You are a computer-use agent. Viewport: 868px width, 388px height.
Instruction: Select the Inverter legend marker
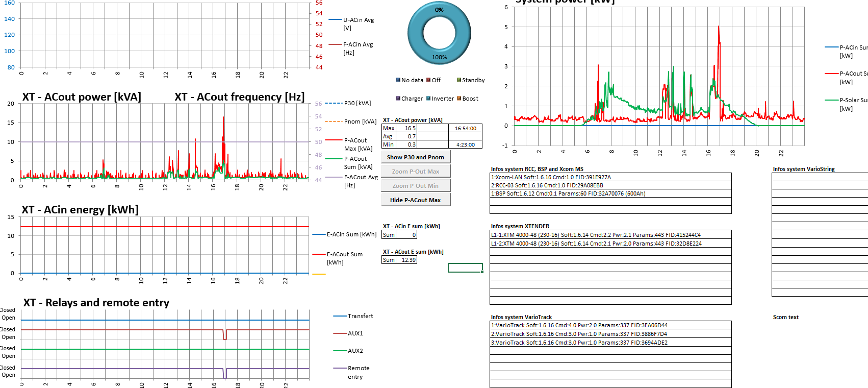coord(429,99)
